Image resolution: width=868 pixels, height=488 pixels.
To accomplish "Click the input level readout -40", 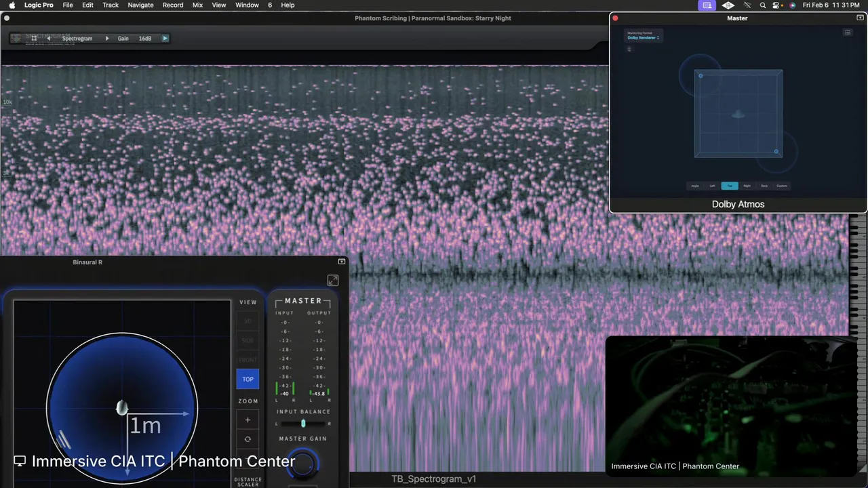I will [284, 394].
